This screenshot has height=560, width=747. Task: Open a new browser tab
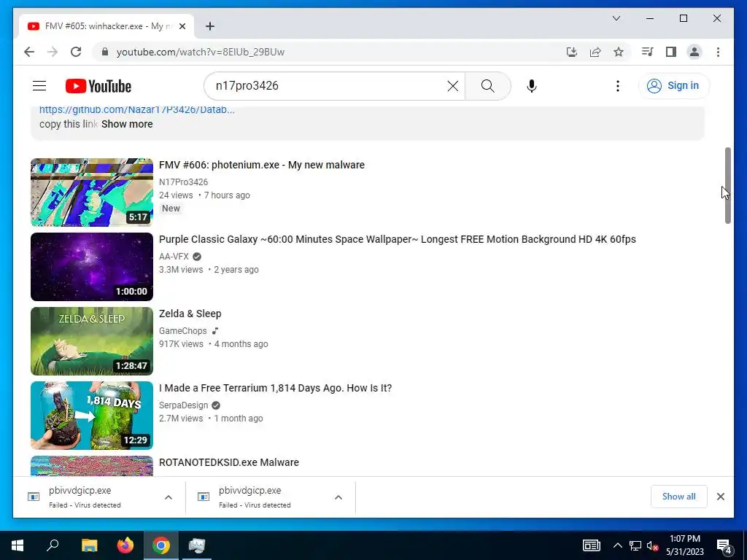(209, 26)
